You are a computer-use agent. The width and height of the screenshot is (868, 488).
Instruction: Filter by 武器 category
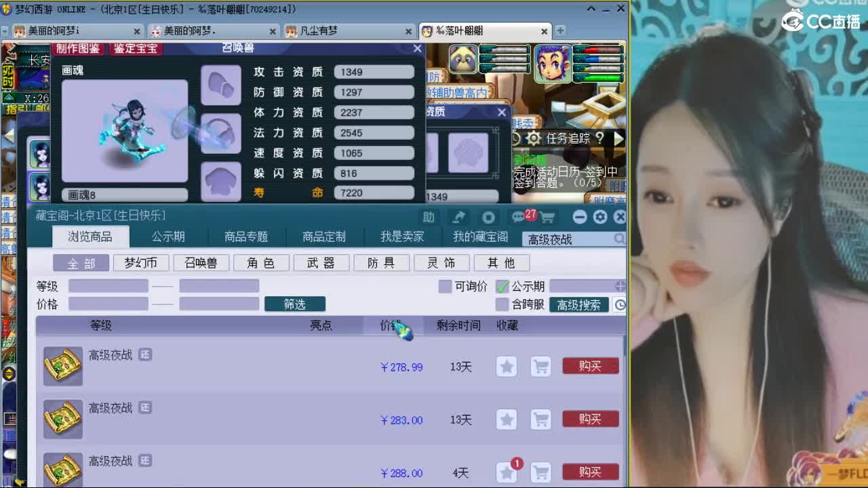tap(321, 263)
